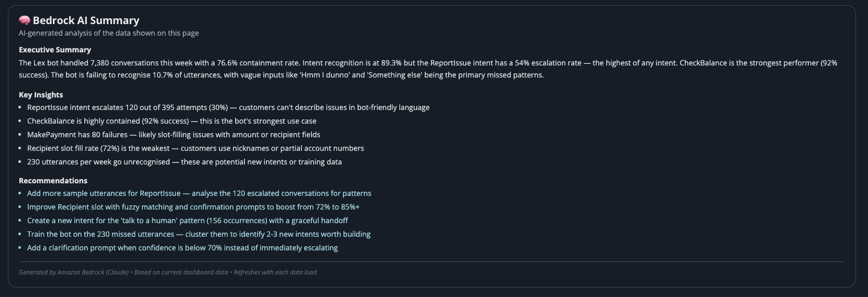Click the executive summary paragraph about 7,380 conversations
This screenshot has width=868, height=297.
428,69
